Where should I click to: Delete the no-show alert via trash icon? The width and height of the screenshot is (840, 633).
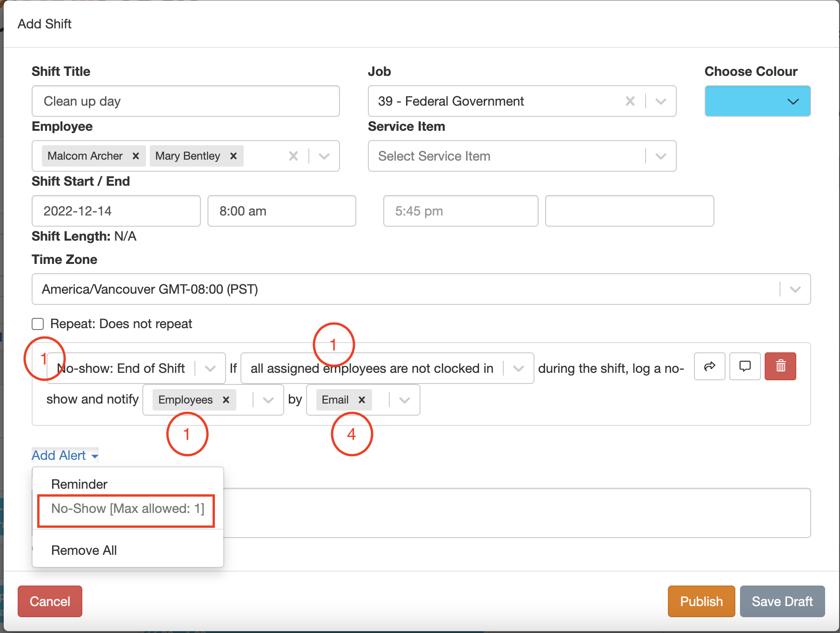click(x=780, y=366)
